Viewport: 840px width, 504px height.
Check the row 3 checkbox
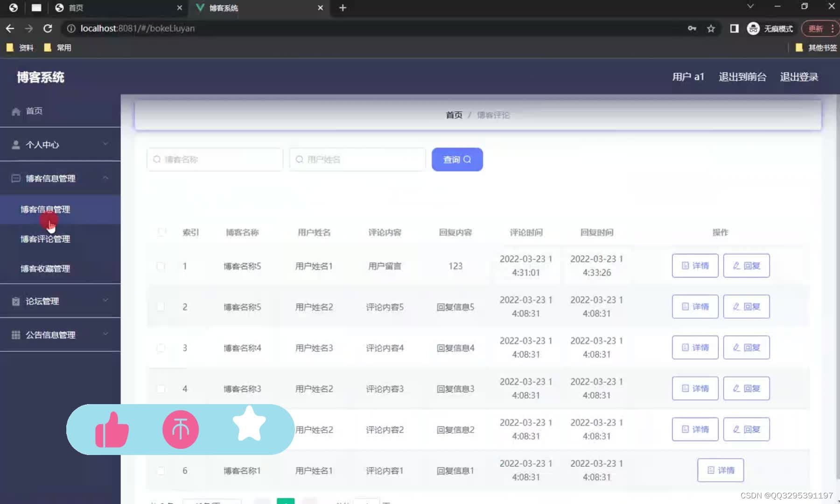pos(161,348)
